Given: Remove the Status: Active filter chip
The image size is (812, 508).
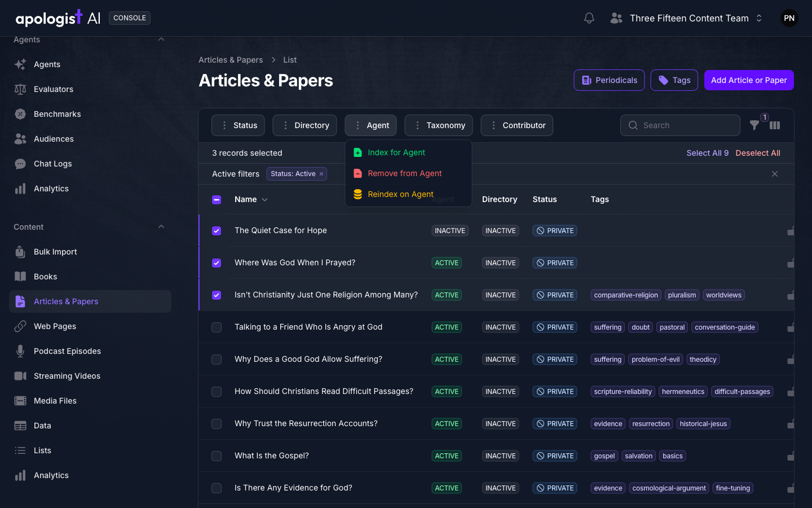Looking at the screenshot, I should (321, 174).
